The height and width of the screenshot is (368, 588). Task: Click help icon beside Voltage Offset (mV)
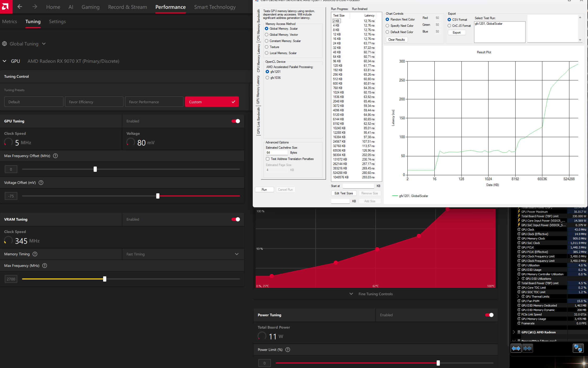(x=41, y=183)
